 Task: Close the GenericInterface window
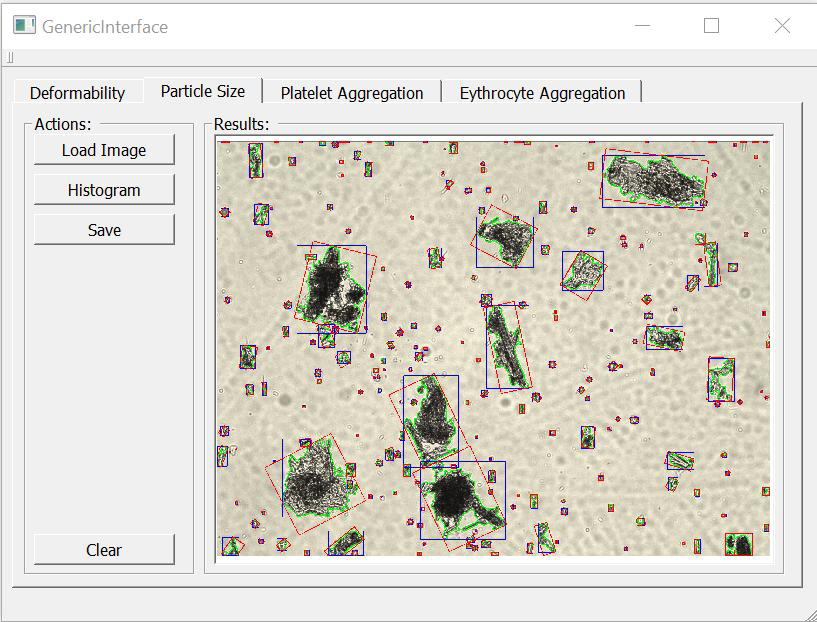[782, 26]
